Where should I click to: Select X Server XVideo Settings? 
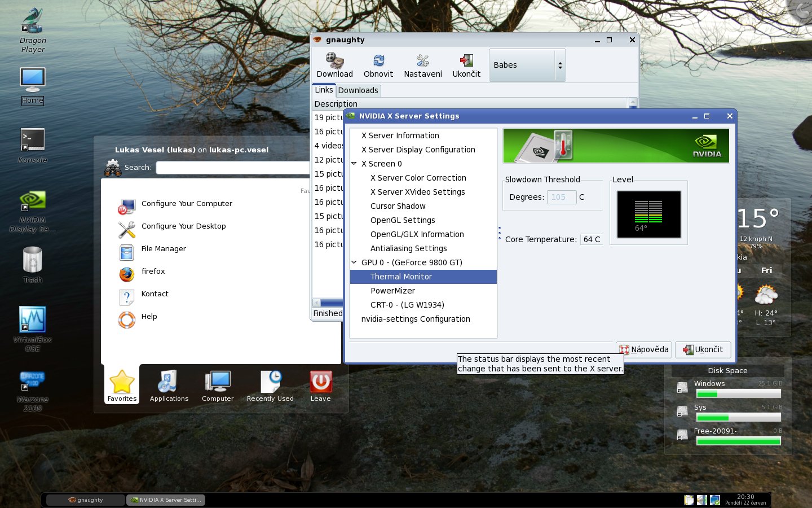pos(418,192)
